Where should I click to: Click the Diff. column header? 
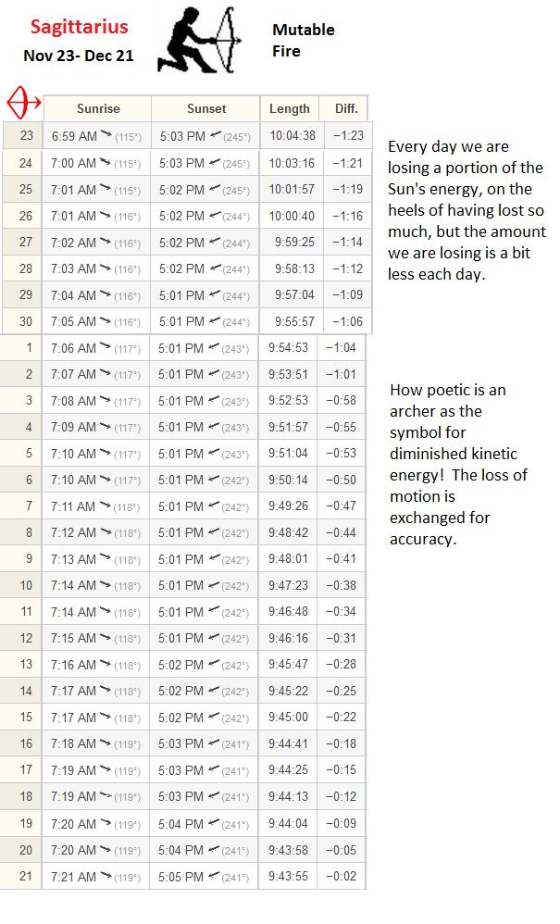tap(346, 108)
